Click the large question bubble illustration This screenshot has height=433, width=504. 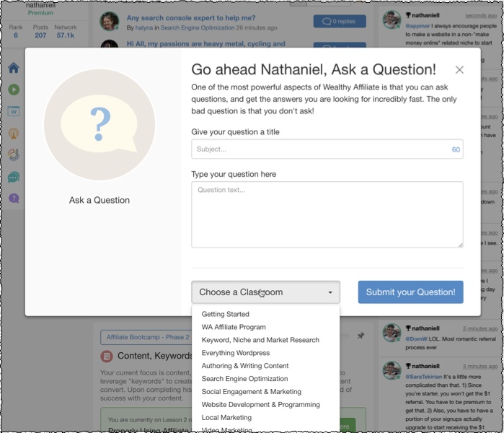coord(100,125)
